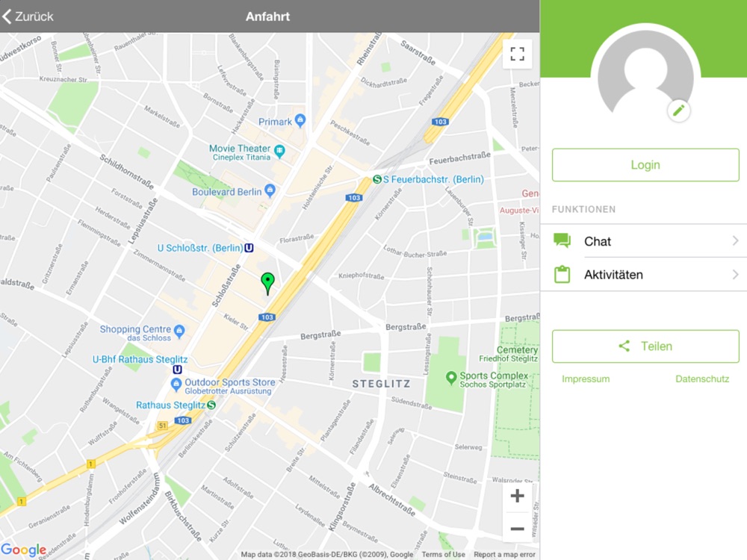Click the U Schloßstr. subway station icon

[249, 248]
